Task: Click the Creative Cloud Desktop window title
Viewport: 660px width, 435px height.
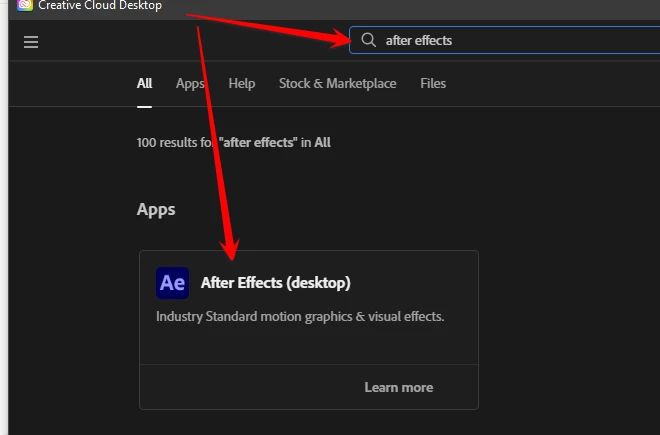Action: 100,5
